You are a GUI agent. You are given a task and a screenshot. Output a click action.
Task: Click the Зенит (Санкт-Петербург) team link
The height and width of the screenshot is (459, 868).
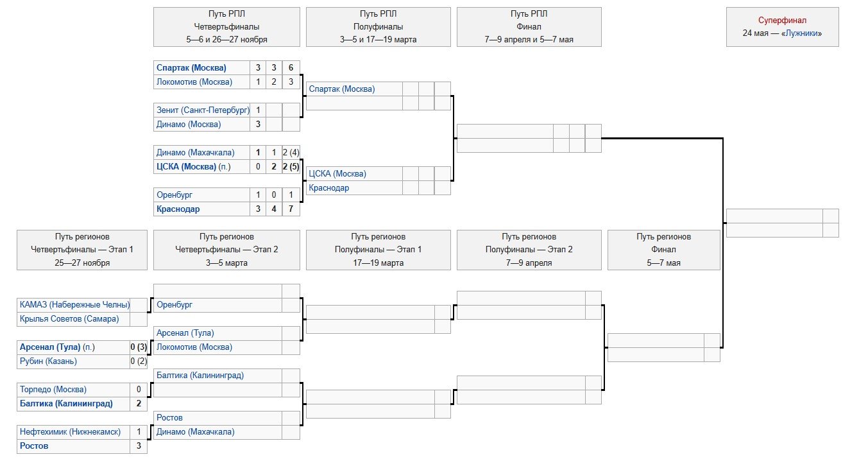[202, 110]
